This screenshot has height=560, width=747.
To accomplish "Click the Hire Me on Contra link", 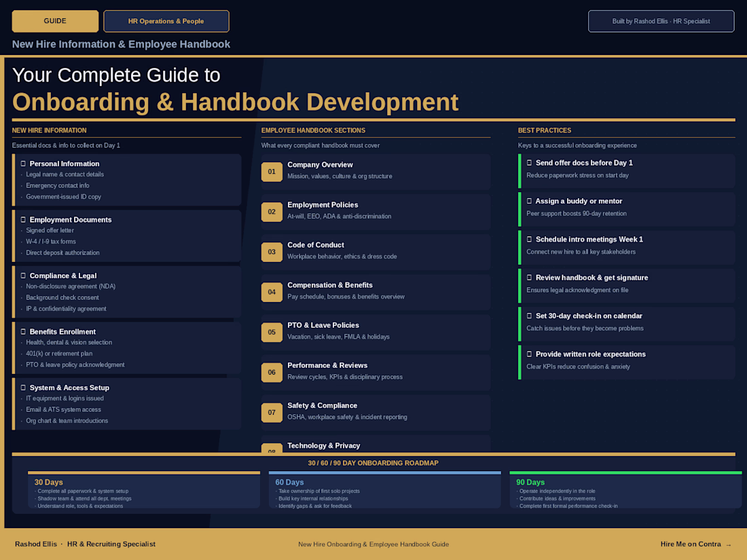I will 691,544.
